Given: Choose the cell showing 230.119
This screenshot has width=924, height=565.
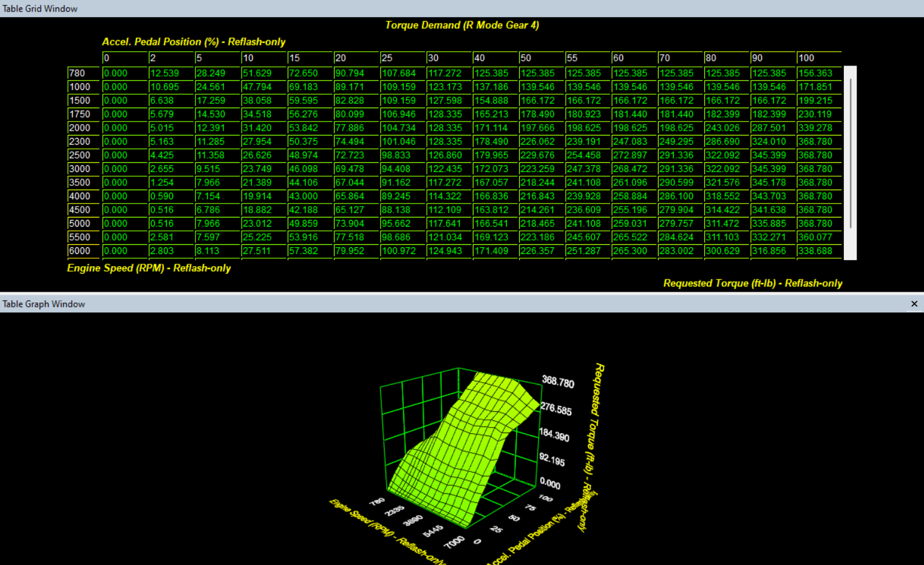Looking at the screenshot, I should tap(818, 114).
